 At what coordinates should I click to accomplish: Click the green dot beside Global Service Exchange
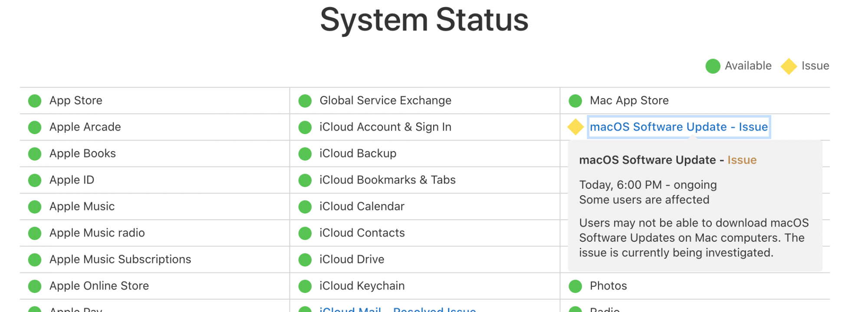(x=305, y=101)
